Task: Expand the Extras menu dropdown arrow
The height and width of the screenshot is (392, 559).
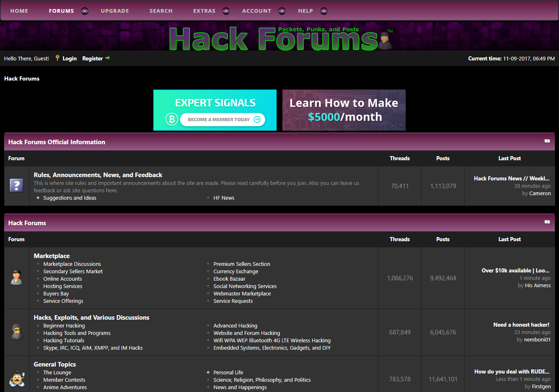Action: click(226, 11)
